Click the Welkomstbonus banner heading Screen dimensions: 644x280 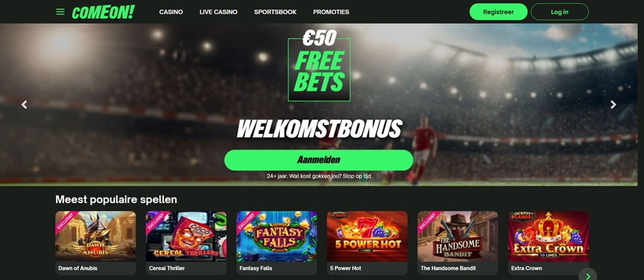coord(320,129)
